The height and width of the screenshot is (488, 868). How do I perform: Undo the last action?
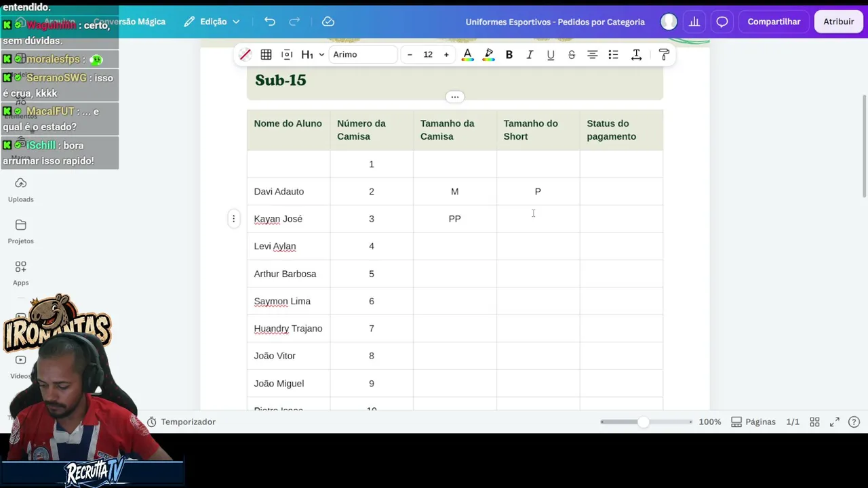click(x=270, y=22)
